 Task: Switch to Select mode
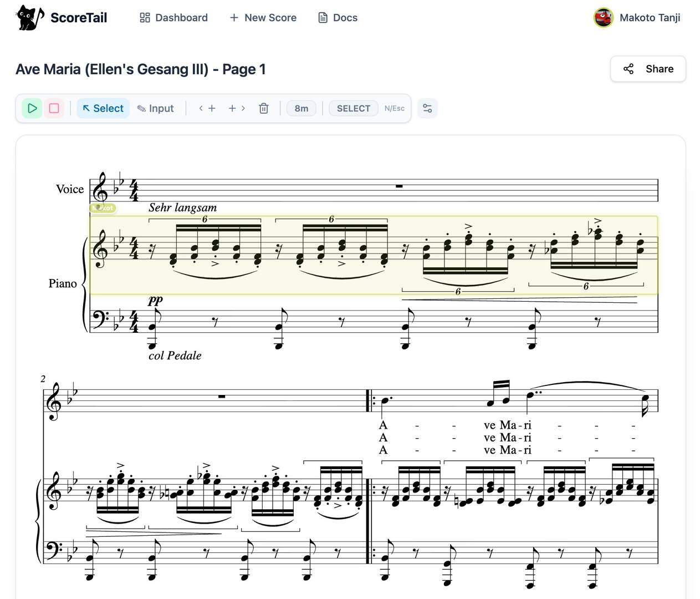coord(103,108)
